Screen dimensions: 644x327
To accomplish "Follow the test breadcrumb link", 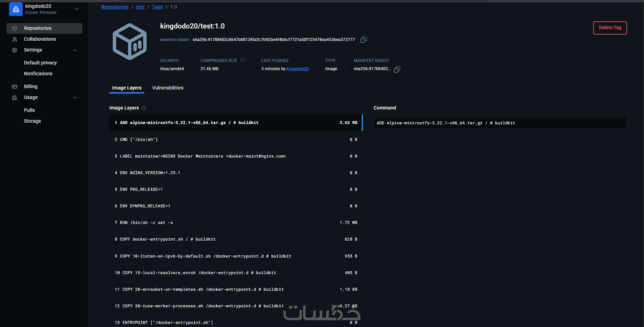I will click(140, 7).
